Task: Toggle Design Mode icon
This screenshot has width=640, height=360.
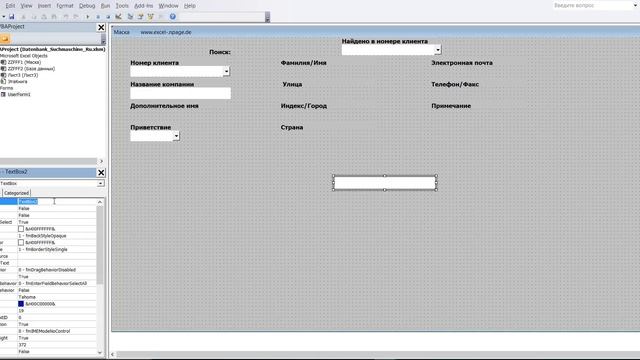Action: click(x=118, y=17)
